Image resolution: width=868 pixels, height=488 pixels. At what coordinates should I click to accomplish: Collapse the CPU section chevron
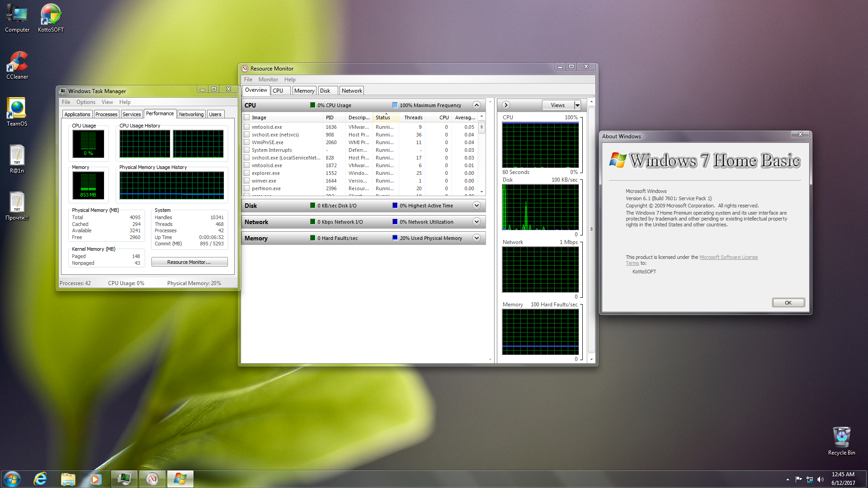pyautogui.click(x=476, y=105)
